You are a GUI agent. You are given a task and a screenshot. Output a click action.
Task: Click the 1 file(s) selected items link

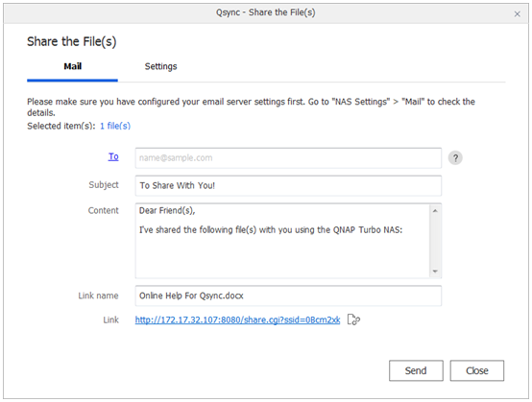tap(115, 126)
